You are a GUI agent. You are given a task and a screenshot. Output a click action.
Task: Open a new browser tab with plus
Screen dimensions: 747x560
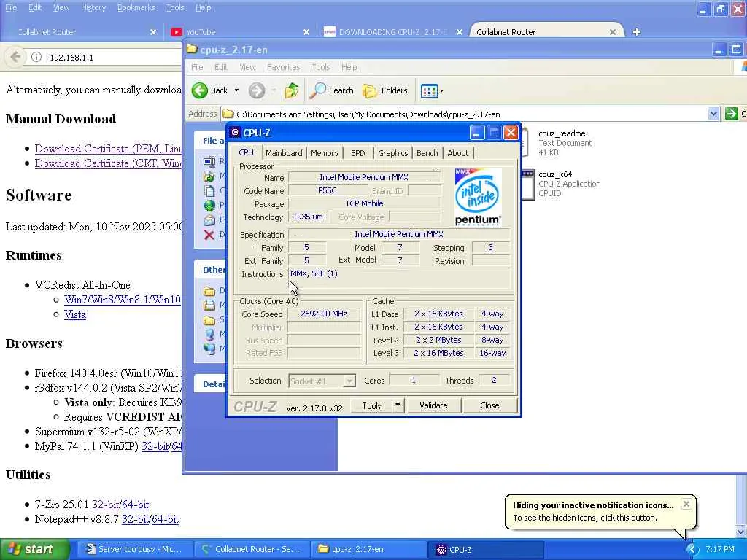coord(636,32)
